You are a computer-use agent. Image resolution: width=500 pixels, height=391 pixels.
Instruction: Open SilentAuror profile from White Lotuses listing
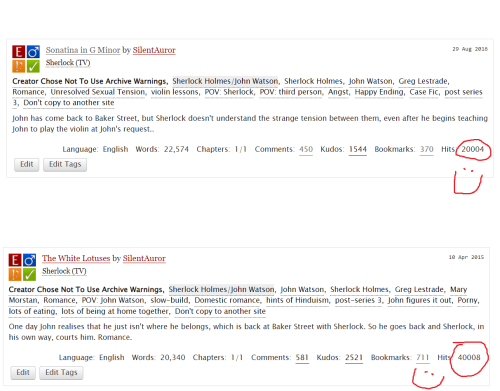[x=144, y=258]
